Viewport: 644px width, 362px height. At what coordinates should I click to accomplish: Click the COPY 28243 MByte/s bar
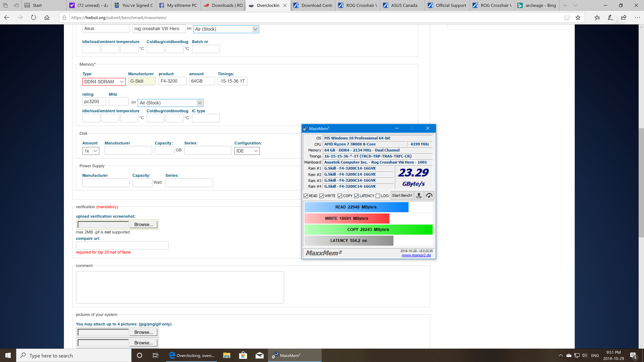(368, 229)
